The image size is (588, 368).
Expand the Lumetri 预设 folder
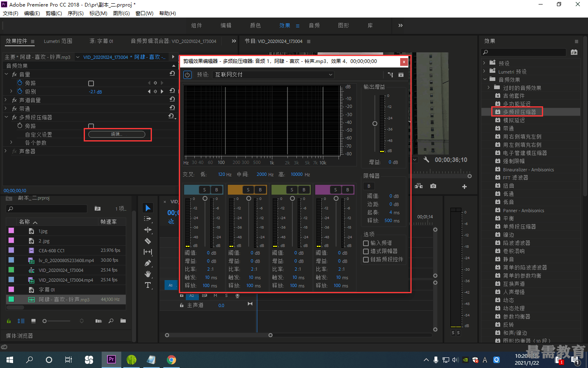click(x=485, y=71)
